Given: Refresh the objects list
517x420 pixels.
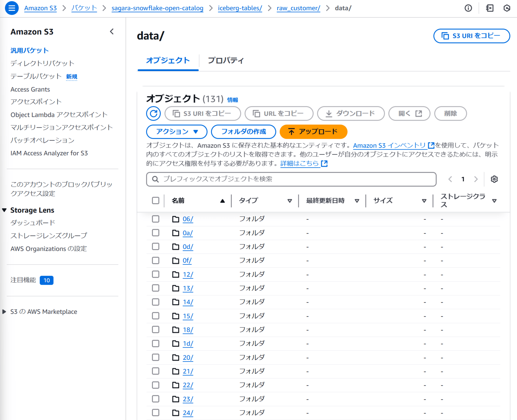Looking at the screenshot, I should point(154,114).
